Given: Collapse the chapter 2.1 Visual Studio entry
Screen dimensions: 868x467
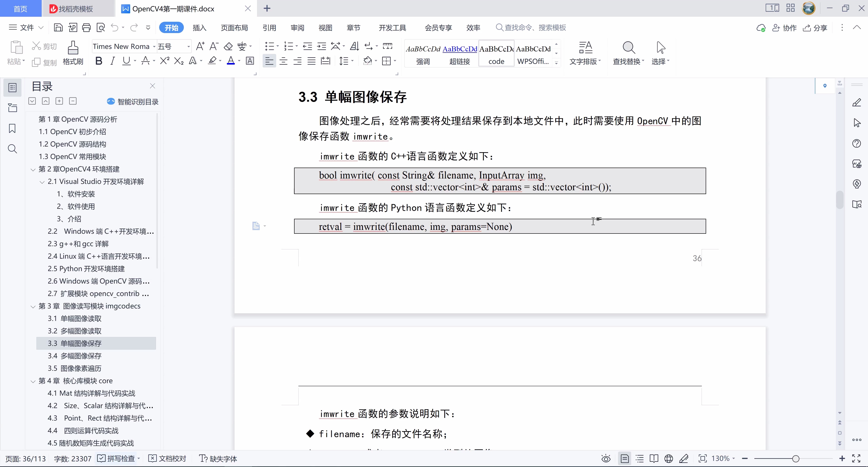Looking at the screenshot, I should 42,182.
